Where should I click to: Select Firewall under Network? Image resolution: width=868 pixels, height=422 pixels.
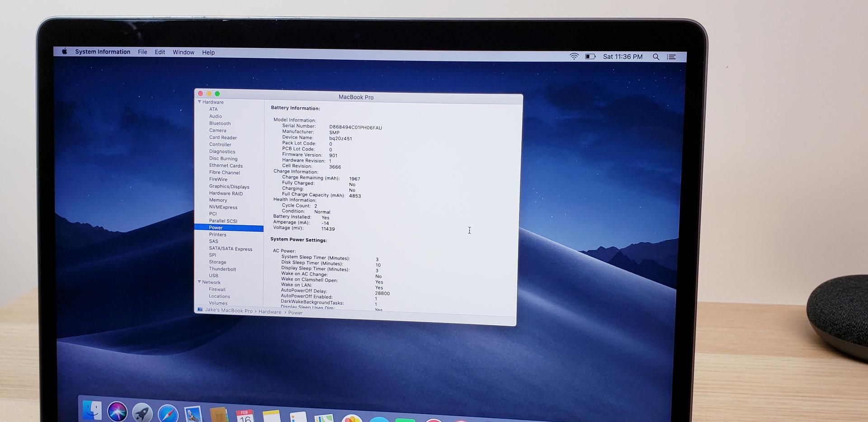tap(217, 289)
